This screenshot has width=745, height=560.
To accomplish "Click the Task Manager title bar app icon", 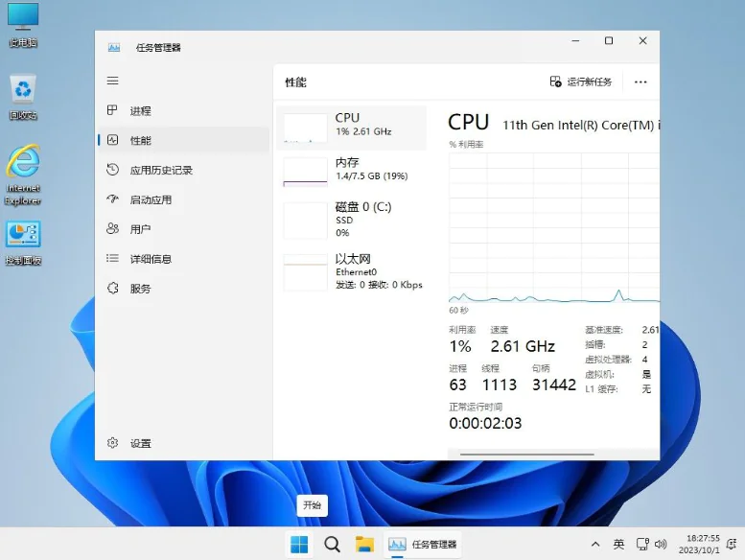I will (114, 48).
